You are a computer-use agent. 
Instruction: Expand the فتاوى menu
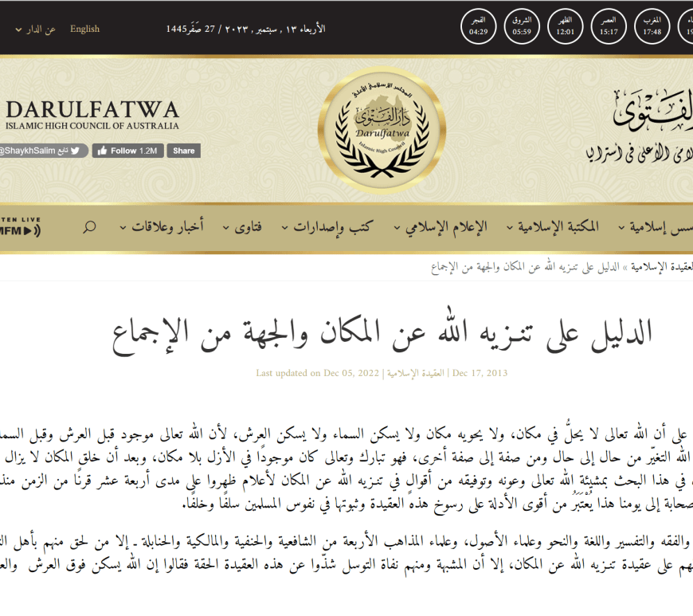(247, 228)
